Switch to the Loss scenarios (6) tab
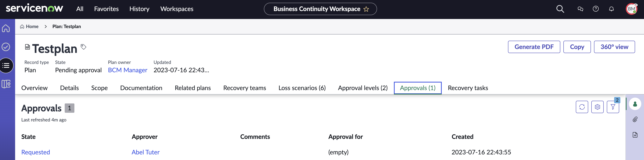This screenshot has width=644, height=160. (302, 88)
